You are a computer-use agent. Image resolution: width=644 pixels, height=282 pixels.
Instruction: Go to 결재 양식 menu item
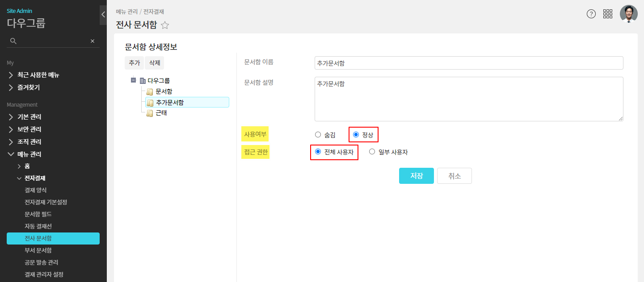click(x=35, y=190)
